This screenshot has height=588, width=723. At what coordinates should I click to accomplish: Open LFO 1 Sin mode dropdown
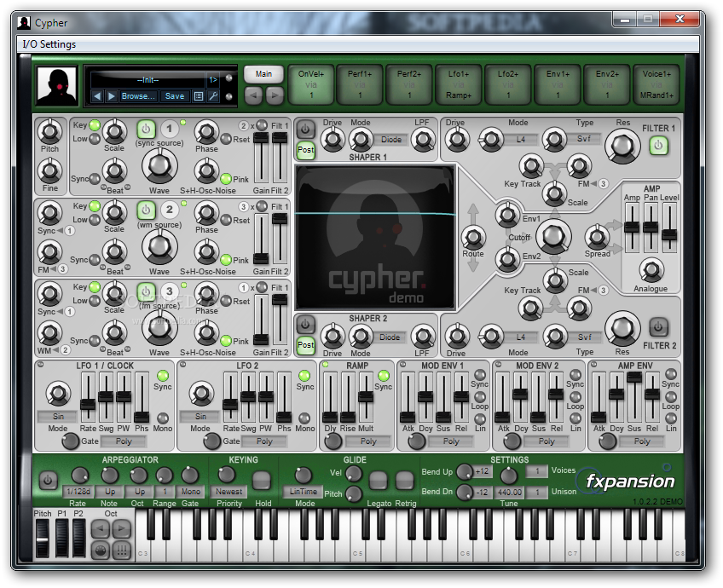coord(58,416)
